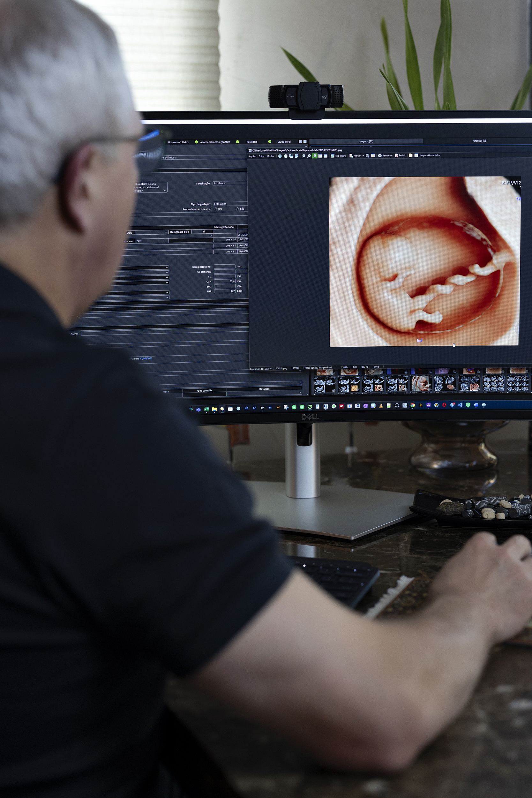Open the Visualização Excelente dropdown
This screenshot has width=532, height=798.
pyautogui.click(x=230, y=184)
